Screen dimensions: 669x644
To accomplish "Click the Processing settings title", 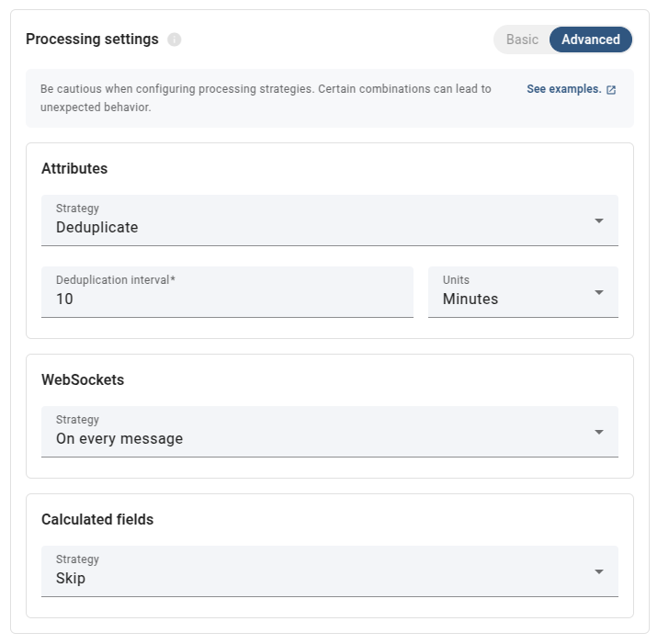I will point(92,40).
